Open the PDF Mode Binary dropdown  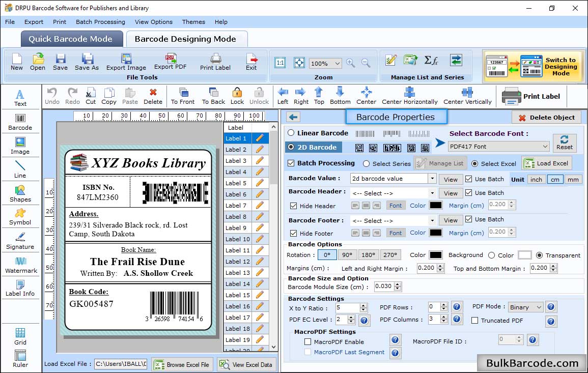pos(525,307)
